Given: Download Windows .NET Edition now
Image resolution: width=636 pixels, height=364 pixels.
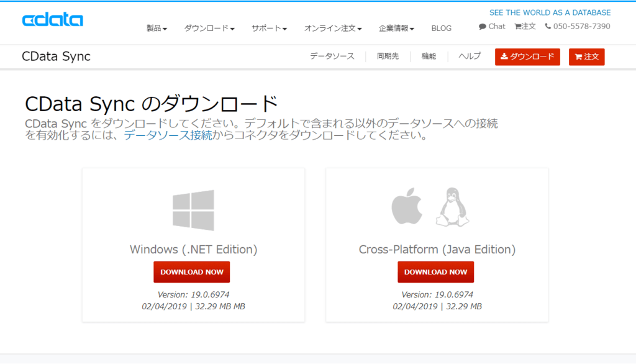Looking at the screenshot, I should [192, 272].
